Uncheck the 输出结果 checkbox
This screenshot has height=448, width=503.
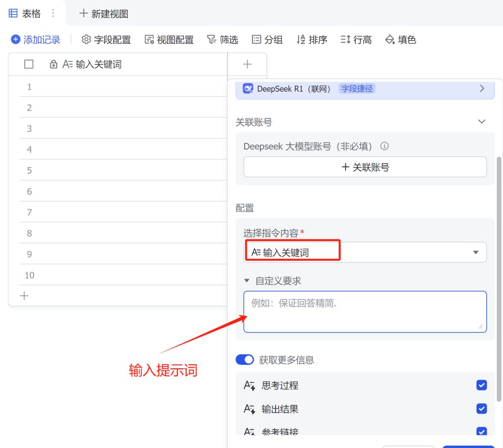point(482,409)
